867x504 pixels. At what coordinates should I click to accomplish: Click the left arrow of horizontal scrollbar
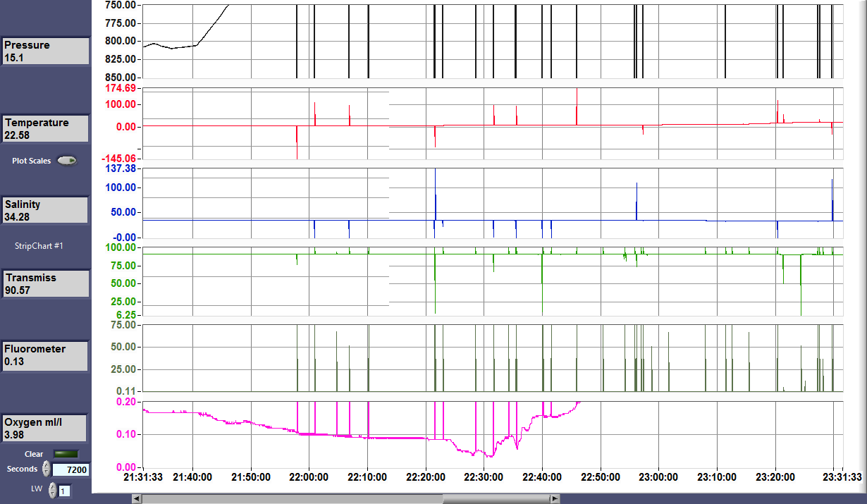(137, 498)
